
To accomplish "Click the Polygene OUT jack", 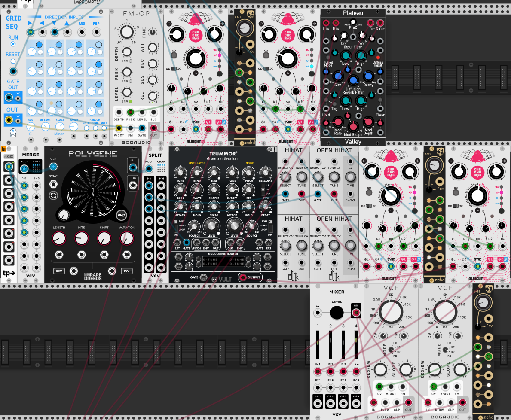I will (133, 167).
